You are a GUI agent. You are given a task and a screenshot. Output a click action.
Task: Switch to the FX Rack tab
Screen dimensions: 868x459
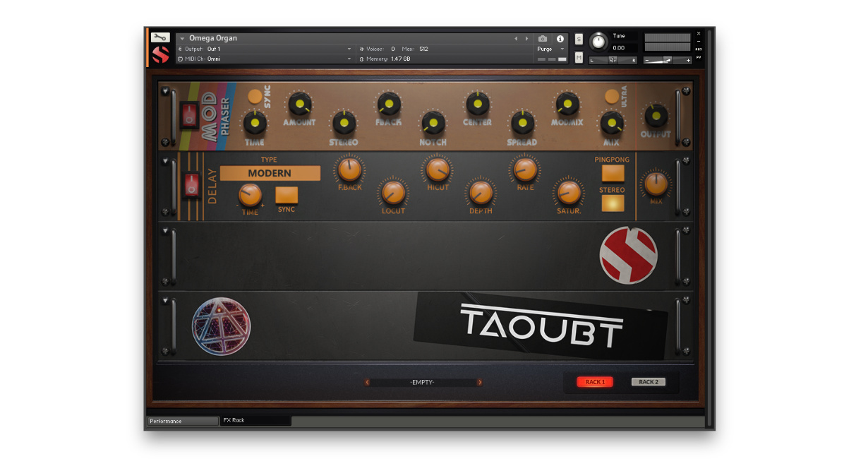click(x=255, y=420)
